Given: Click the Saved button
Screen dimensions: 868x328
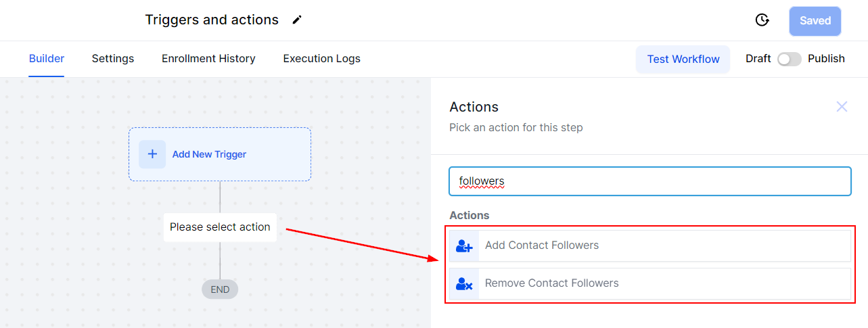Looking at the screenshot, I should pyautogui.click(x=815, y=21).
